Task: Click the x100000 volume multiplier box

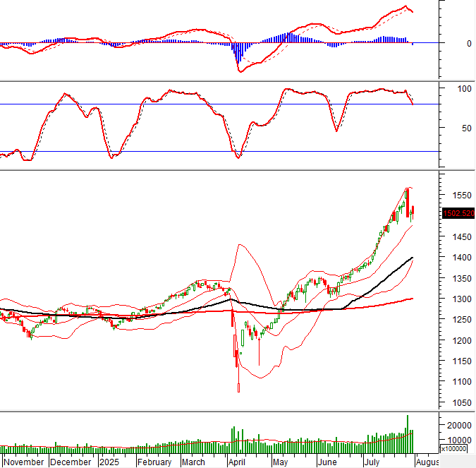Action: pyautogui.click(x=453, y=449)
